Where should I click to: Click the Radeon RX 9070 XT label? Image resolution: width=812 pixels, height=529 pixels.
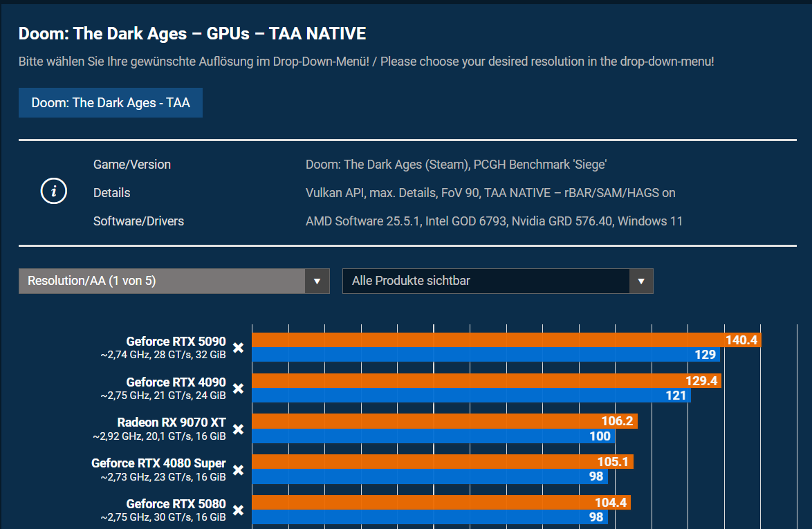click(x=172, y=423)
